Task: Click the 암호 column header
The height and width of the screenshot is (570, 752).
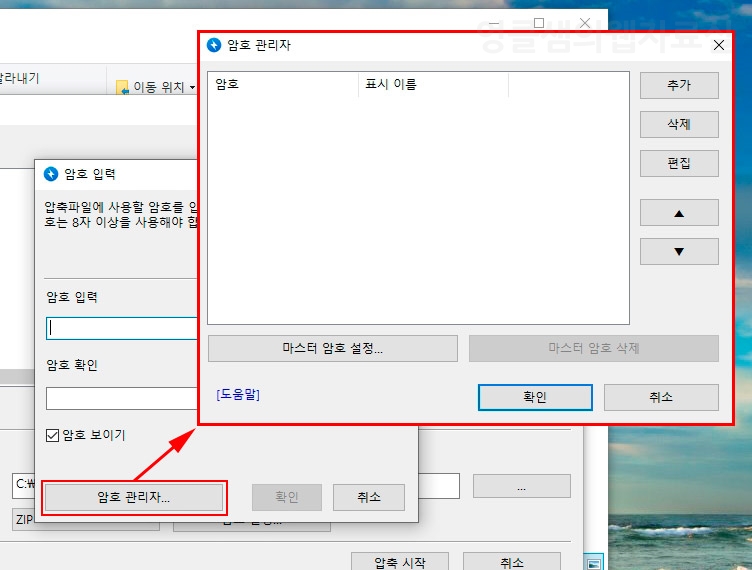Action: click(283, 84)
